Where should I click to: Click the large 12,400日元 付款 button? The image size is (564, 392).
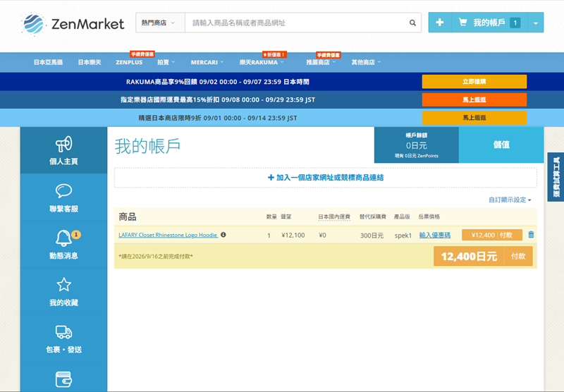[x=483, y=256]
